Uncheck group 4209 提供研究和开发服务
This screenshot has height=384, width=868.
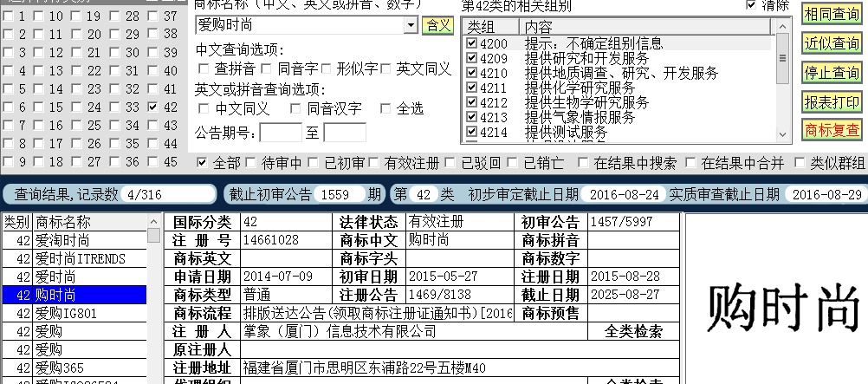point(471,57)
